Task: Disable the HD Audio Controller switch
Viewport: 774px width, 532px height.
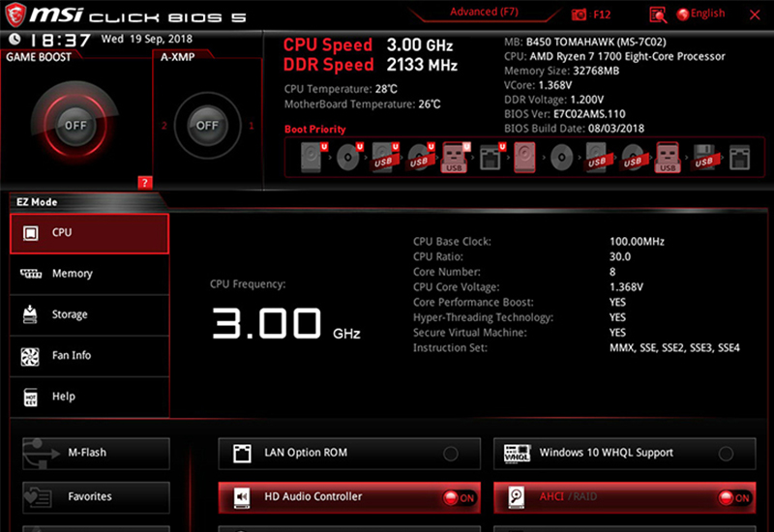Action: coord(459,497)
